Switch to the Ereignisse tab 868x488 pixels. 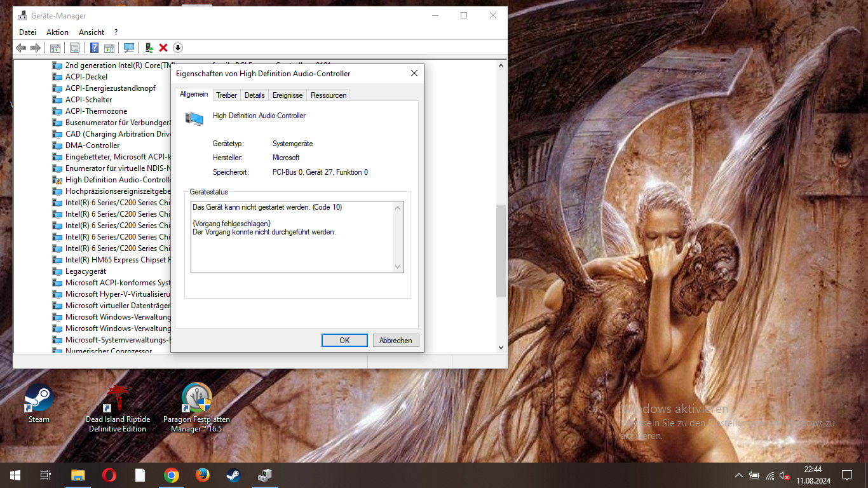click(x=287, y=95)
